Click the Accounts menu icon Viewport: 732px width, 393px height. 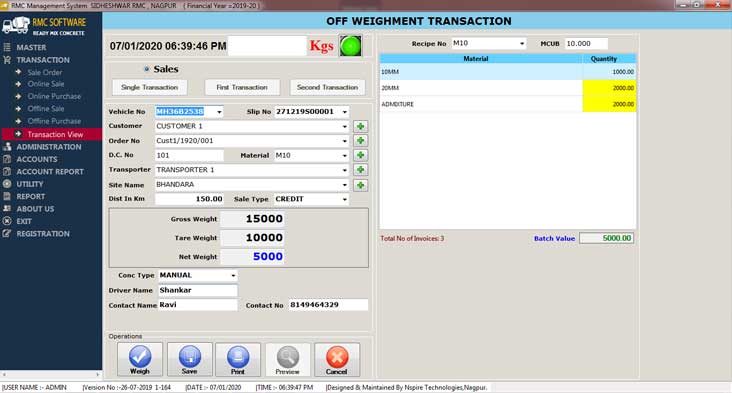(x=7, y=159)
